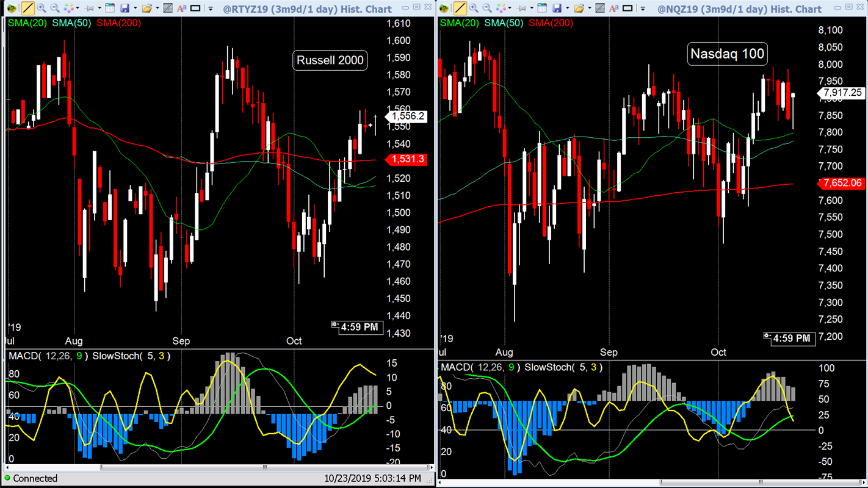Viewport: 868px width, 488px height.
Task: Click SMA(20) legend in NQZ19 chart
Action: [x=460, y=23]
